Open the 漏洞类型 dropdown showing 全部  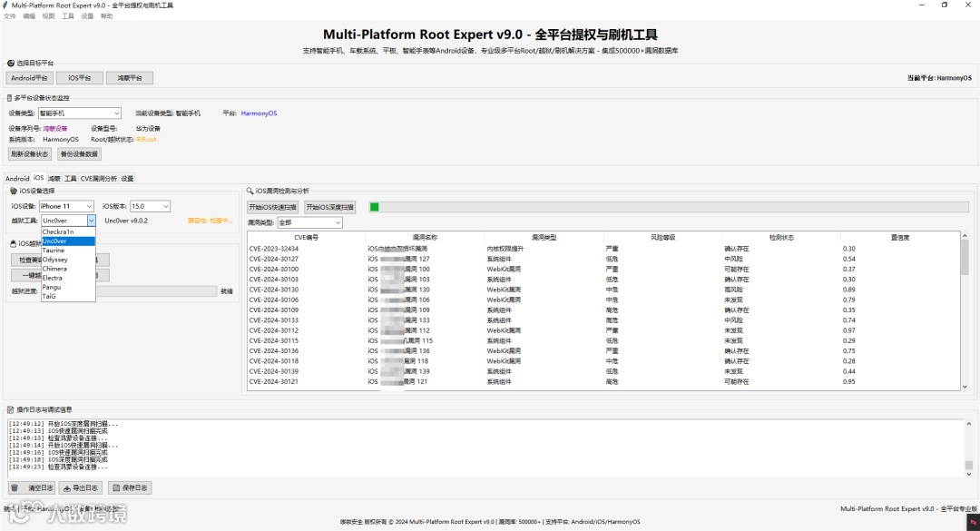(x=310, y=222)
